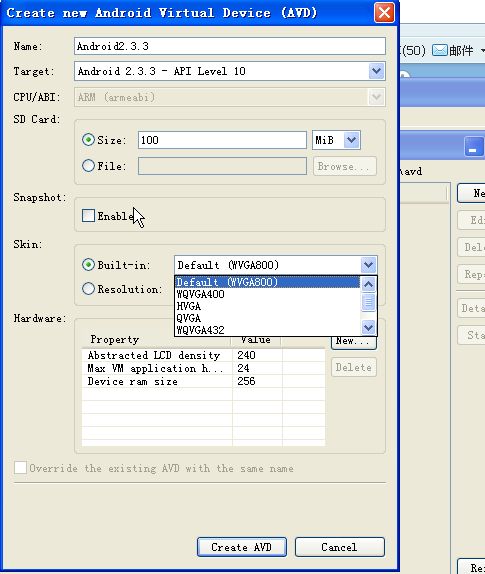Click the Target combo box text Android 2.3.3
Screen dimensions: 485x574
[x=161, y=71]
